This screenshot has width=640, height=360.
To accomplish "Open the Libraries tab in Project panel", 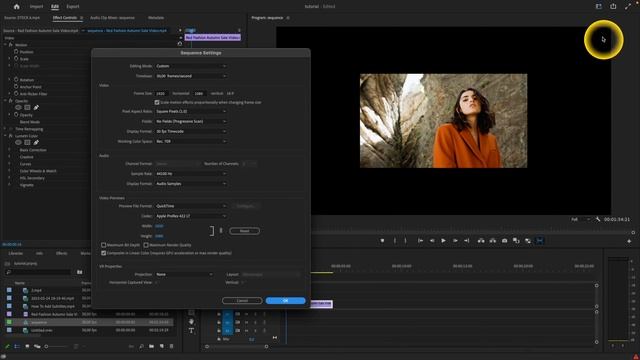I will click(16, 253).
